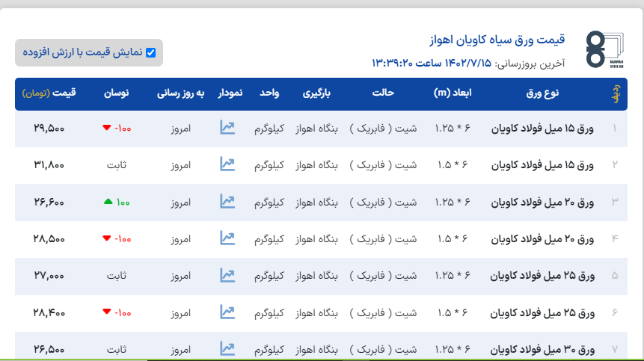
Task: Click the 'قیمت (تومان)' column header
Action: click(49, 93)
